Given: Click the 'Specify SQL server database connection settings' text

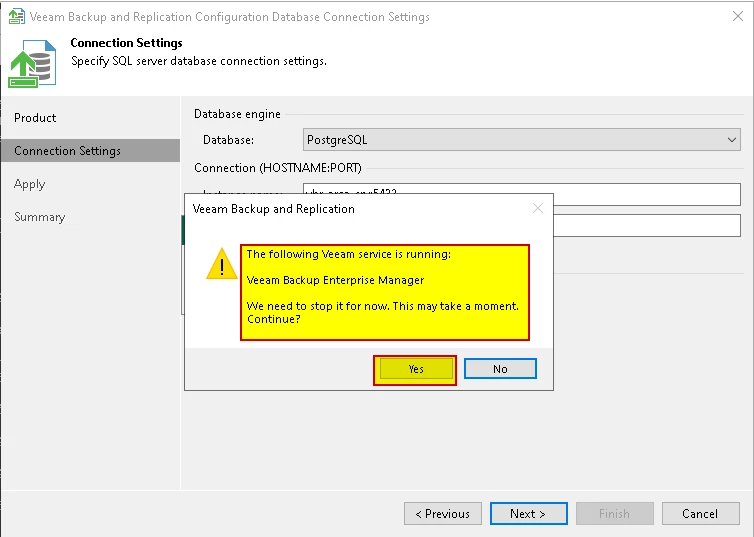Looking at the screenshot, I should [199, 61].
